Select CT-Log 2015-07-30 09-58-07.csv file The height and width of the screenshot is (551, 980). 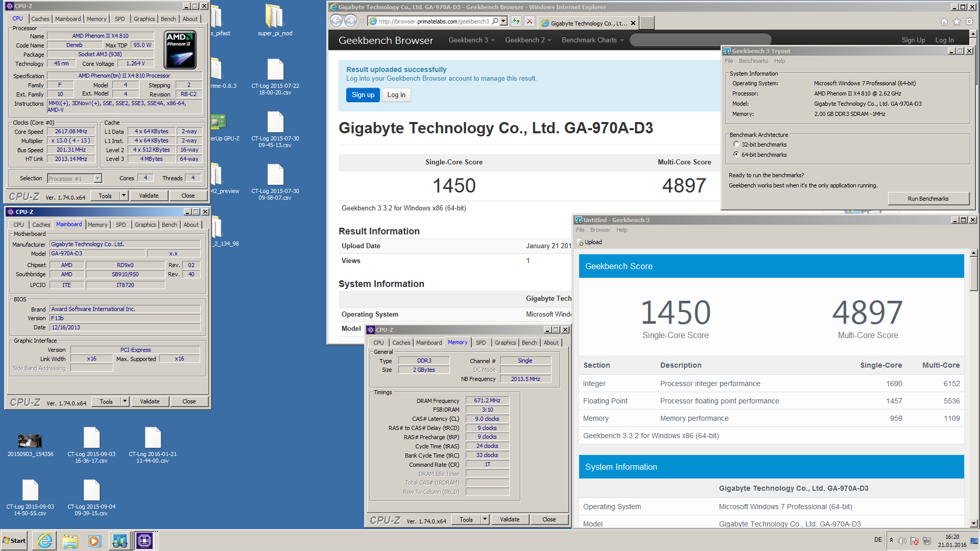click(275, 182)
